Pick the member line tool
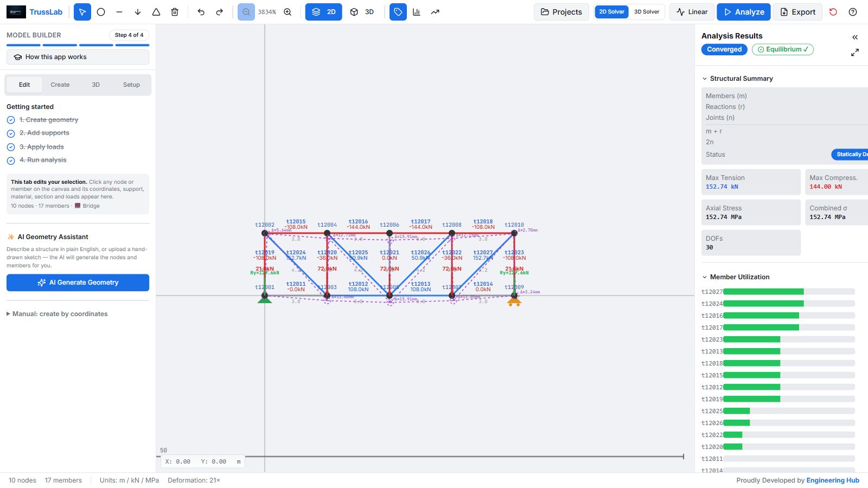868x488 pixels. pos(119,12)
